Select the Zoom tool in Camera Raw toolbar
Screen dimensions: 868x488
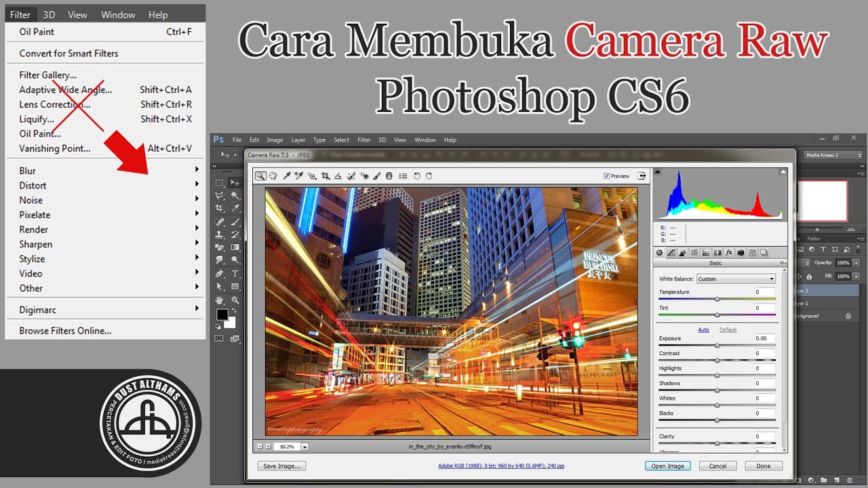click(x=260, y=176)
